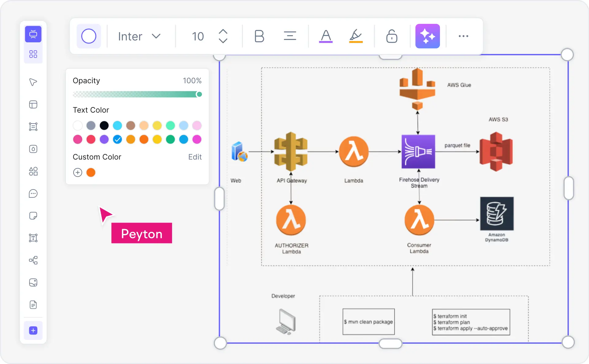Open the shapes tool in sidebar

pos(33,171)
